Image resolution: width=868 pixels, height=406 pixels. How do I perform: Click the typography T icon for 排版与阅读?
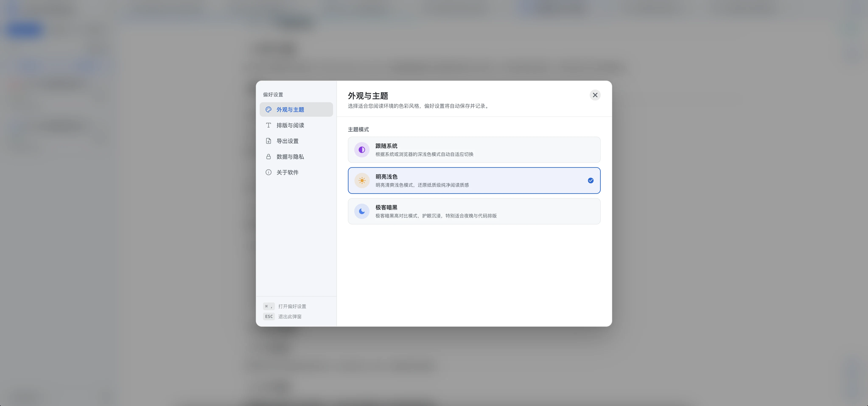pyautogui.click(x=268, y=125)
